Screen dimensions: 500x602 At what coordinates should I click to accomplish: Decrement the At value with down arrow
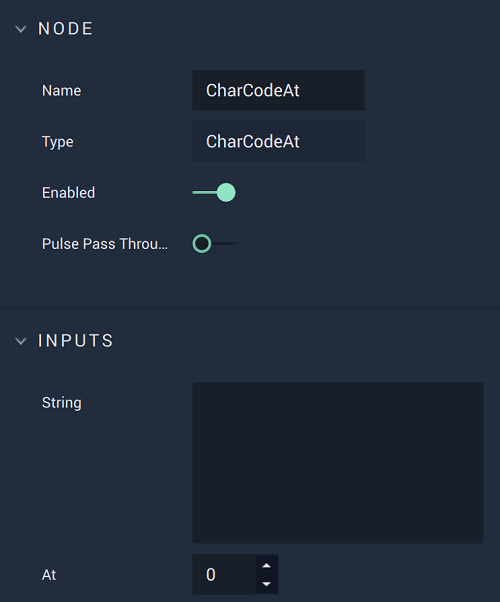(x=267, y=584)
